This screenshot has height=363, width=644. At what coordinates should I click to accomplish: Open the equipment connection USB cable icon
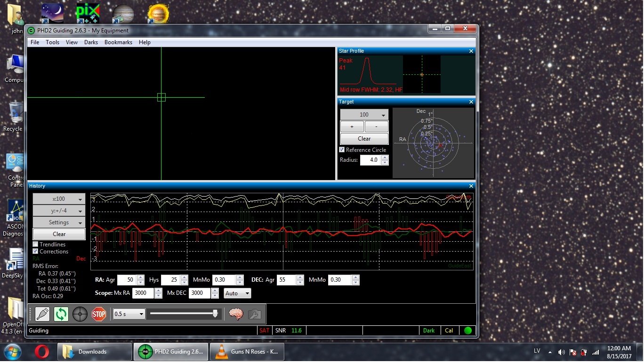pos(42,314)
